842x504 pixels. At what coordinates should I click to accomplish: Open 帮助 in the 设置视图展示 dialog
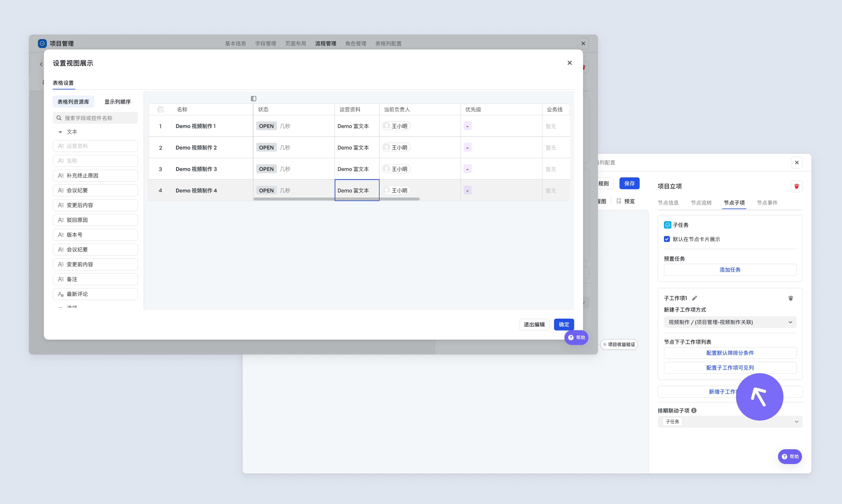(x=576, y=338)
